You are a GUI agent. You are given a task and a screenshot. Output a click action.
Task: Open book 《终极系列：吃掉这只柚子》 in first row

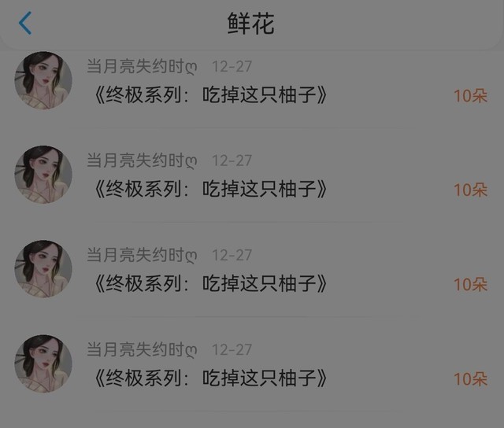(211, 95)
